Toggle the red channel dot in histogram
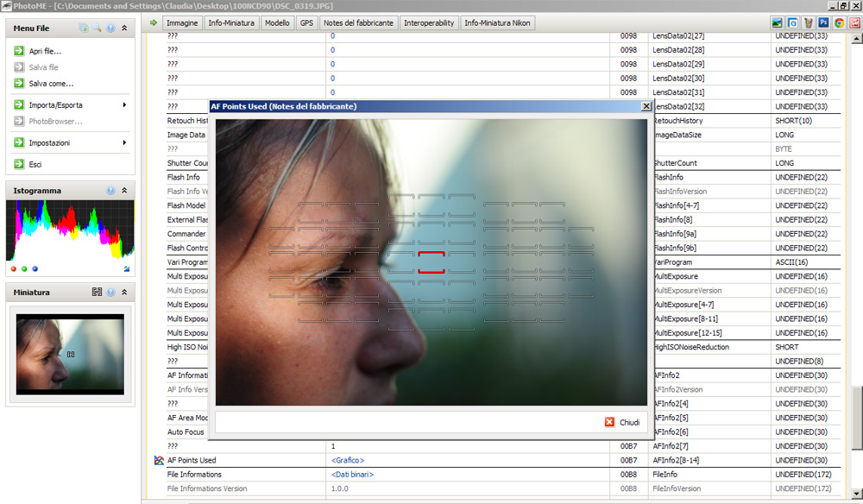863x504 pixels. point(14,268)
